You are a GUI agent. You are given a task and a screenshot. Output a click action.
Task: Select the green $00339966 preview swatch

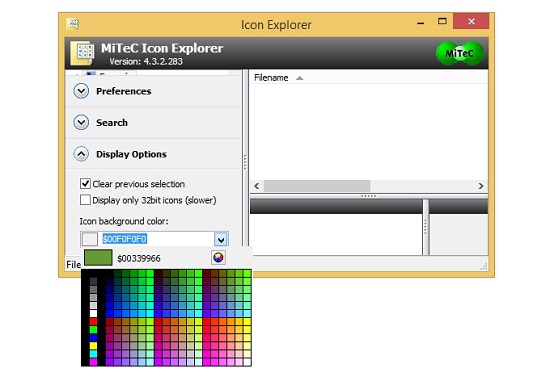tap(98, 258)
